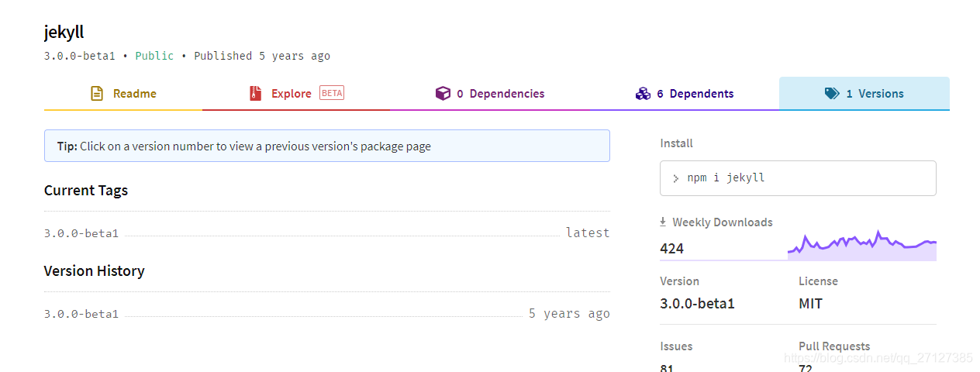Click the Public label under the title

click(x=154, y=56)
